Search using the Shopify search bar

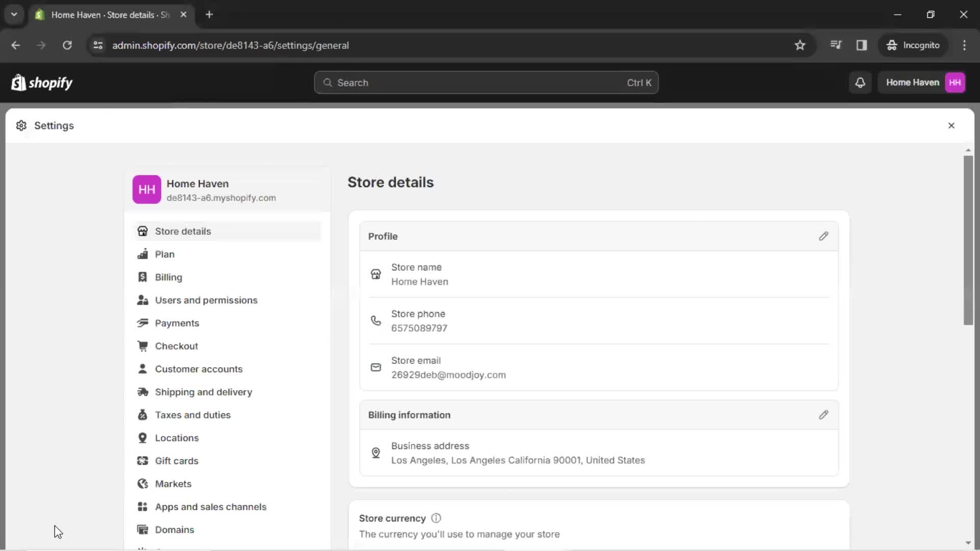486,82
